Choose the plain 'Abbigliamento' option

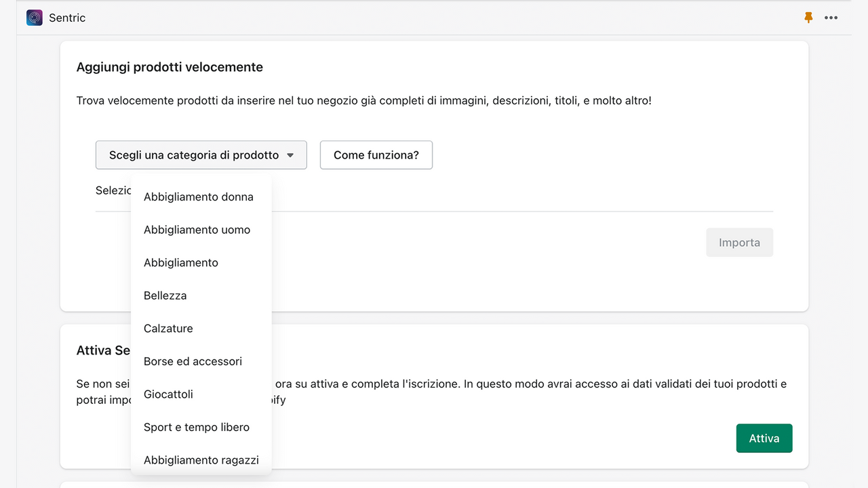coord(201,263)
